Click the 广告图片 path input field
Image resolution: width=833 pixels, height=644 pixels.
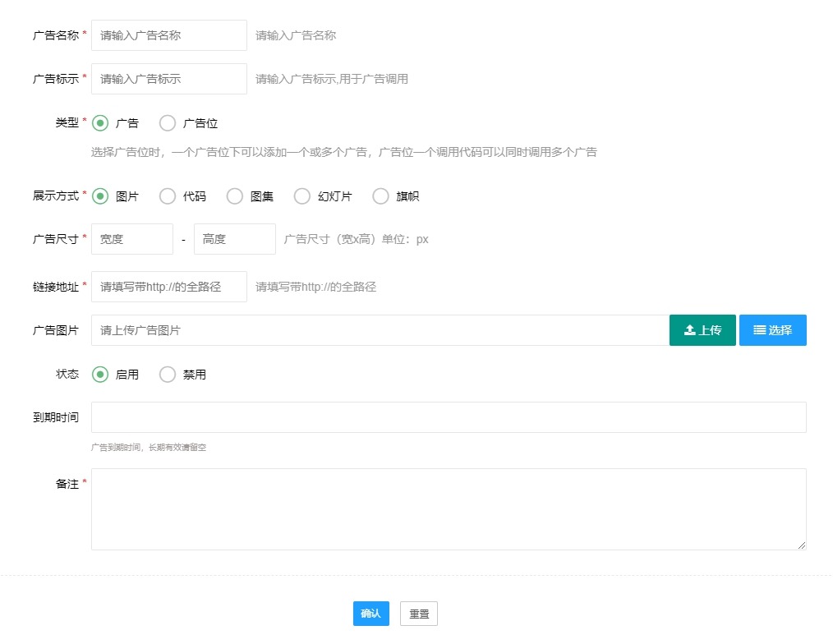(x=380, y=330)
